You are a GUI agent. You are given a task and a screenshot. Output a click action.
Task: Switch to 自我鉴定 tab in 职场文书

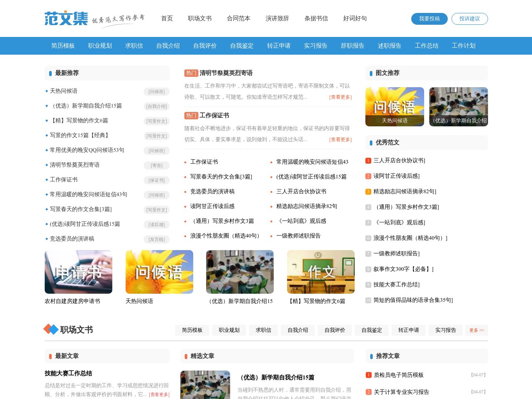point(372,330)
